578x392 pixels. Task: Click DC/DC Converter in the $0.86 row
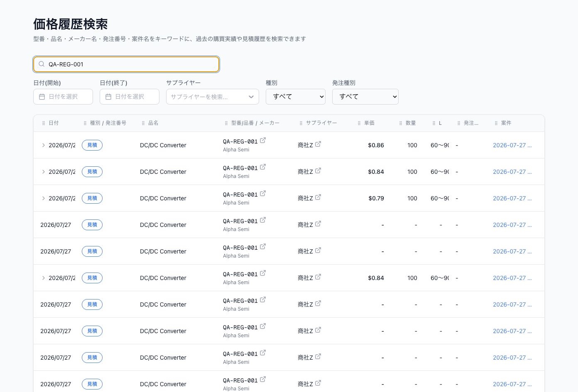click(x=163, y=145)
